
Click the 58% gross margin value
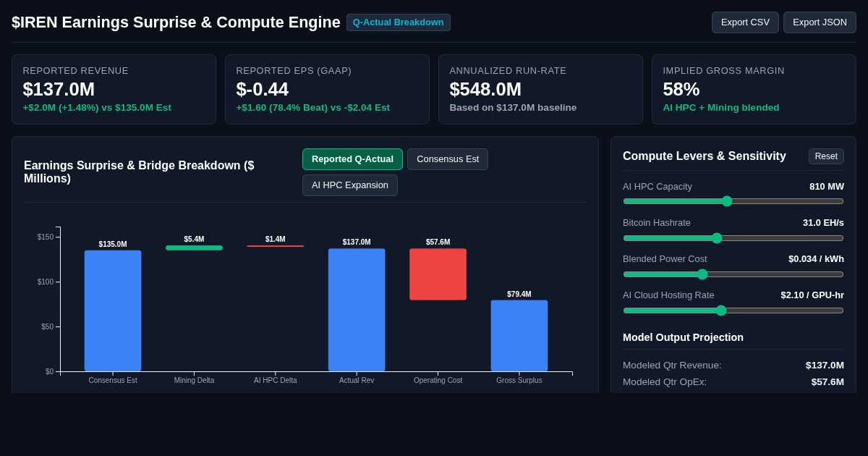pyautogui.click(x=681, y=89)
